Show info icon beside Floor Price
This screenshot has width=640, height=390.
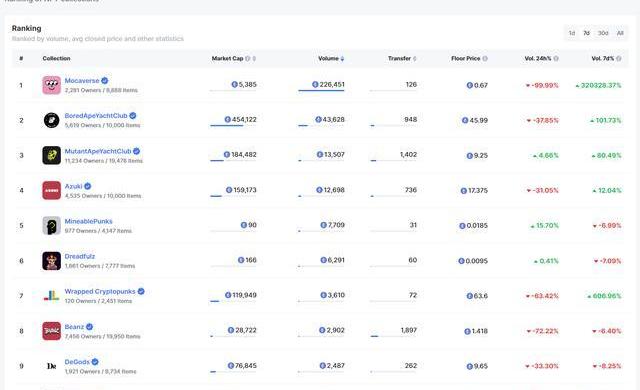pyautogui.click(x=485, y=59)
